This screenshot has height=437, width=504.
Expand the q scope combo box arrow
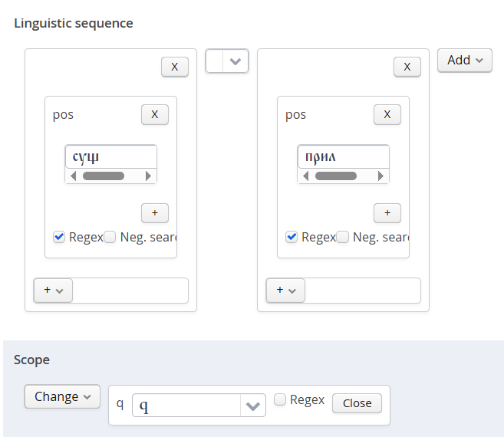tap(253, 406)
